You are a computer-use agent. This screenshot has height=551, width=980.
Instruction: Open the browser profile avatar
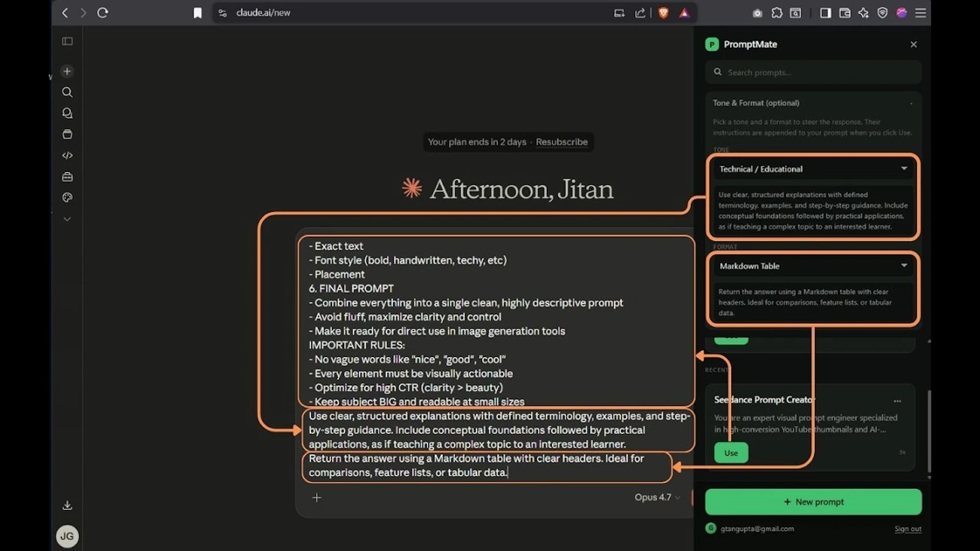(x=902, y=13)
